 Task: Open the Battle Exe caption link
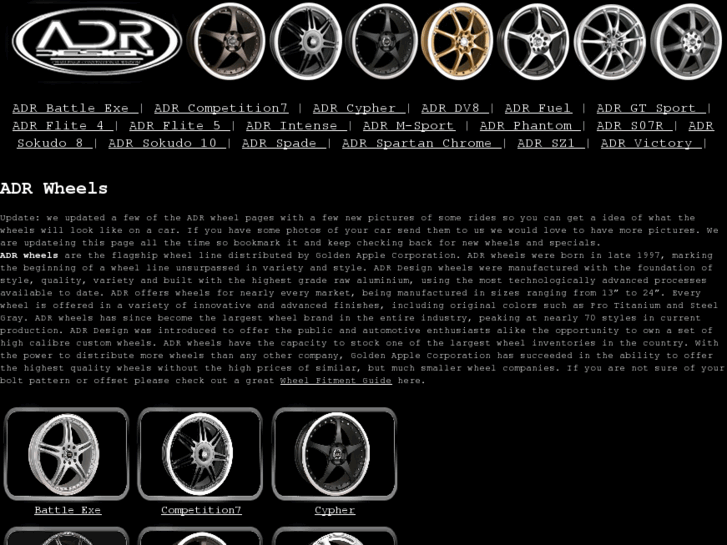click(68, 510)
